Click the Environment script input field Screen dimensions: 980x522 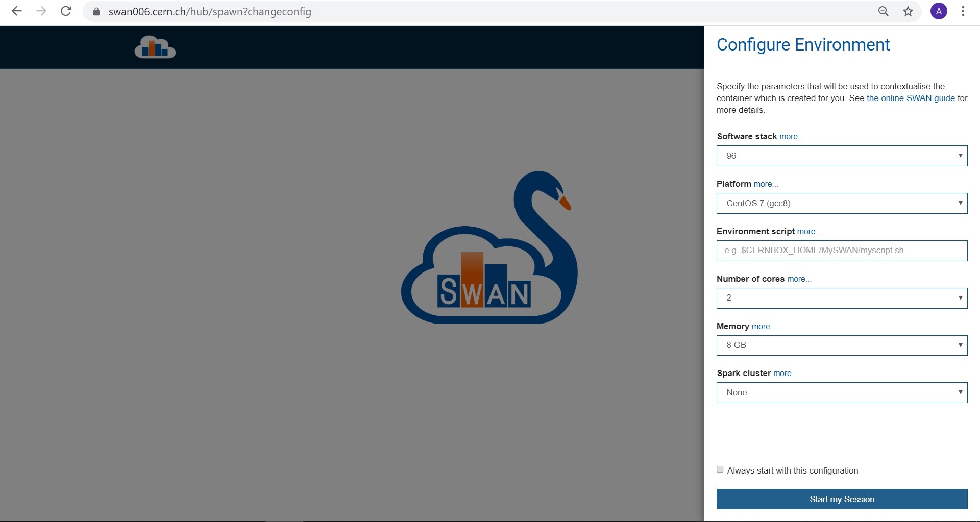click(x=842, y=251)
